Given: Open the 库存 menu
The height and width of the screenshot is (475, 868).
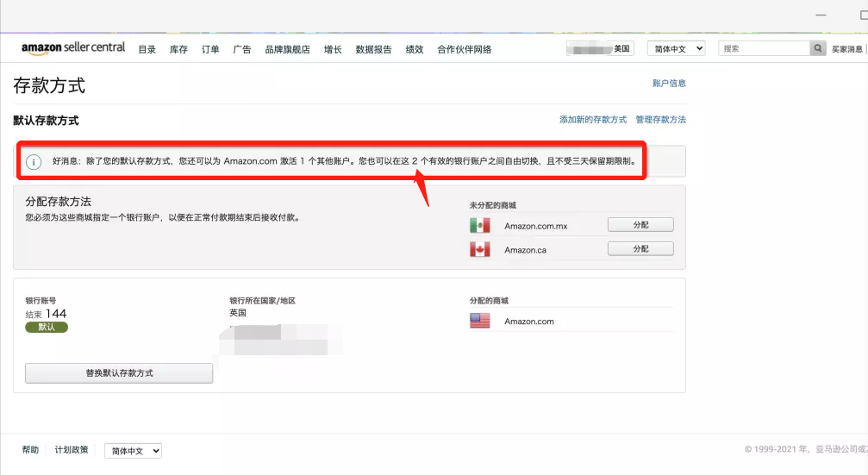Looking at the screenshot, I should point(178,49).
